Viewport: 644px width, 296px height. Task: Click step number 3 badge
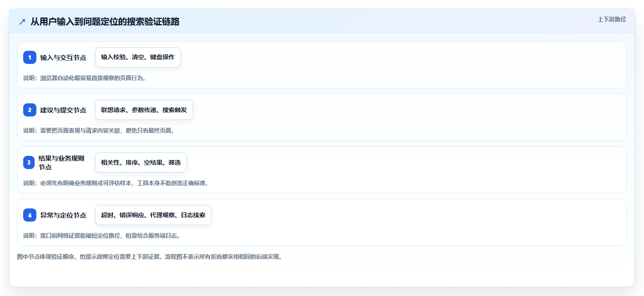tap(30, 162)
